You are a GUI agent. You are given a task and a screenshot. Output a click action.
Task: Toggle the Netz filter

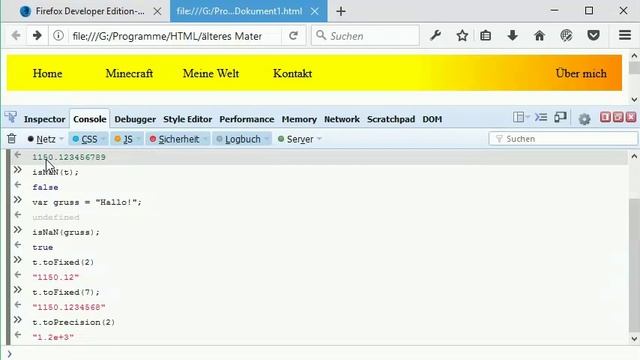pyautogui.click(x=42, y=139)
